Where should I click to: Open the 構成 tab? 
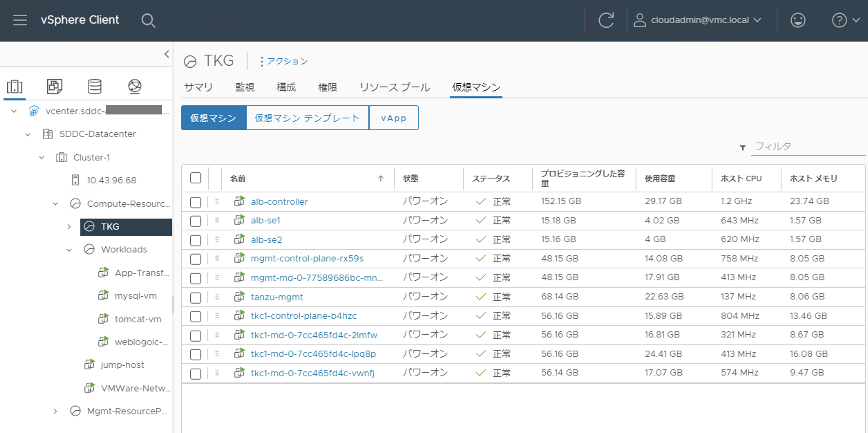tap(286, 87)
